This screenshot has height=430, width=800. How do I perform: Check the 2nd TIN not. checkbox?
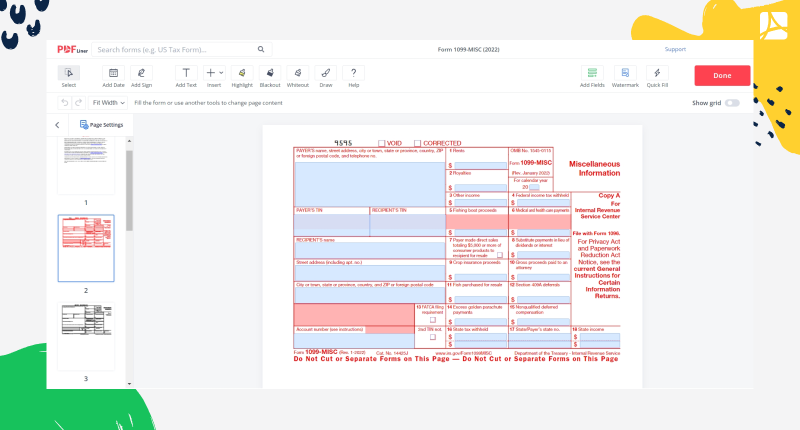433,337
